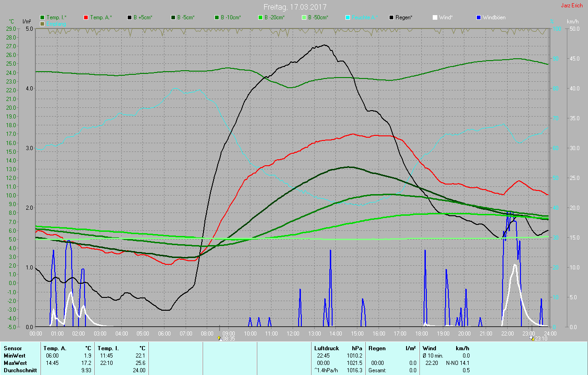Select the minimum pressure value "1010.2"
This screenshot has width=588, height=375.
355,356
